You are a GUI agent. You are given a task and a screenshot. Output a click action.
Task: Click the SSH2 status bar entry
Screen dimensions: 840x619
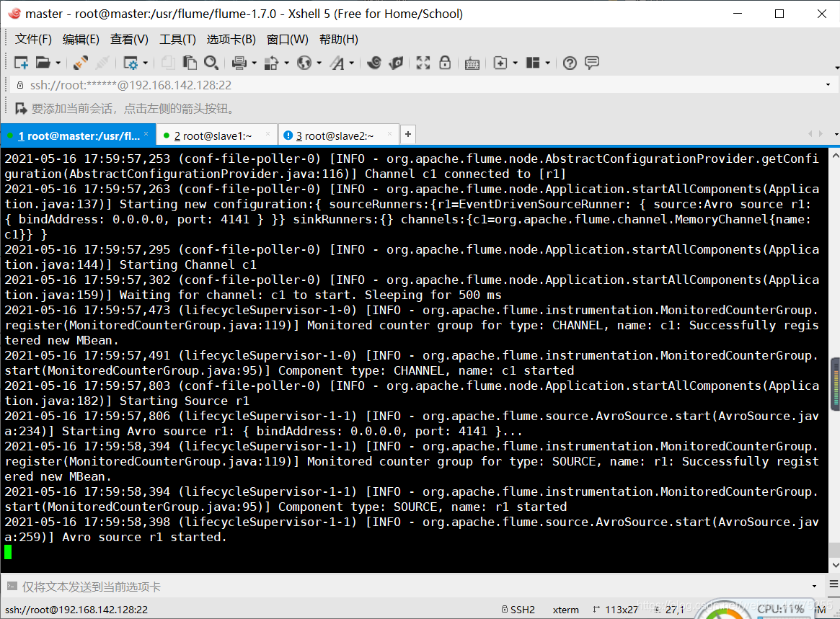(x=518, y=610)
